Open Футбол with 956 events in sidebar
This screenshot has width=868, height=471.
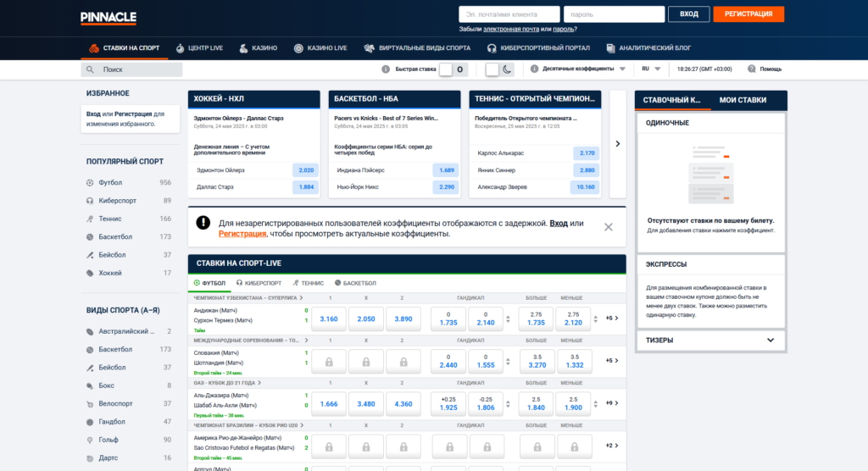[129, 183]
